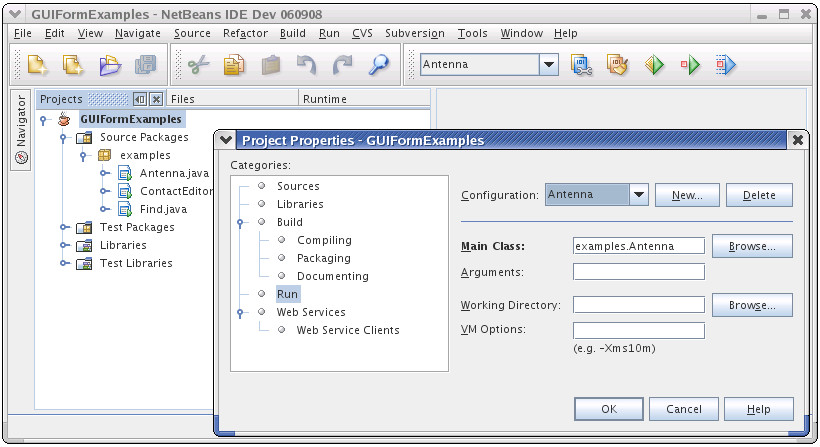820x447 pixels.
Task: Collapse the examples package node
Action: pos(83,156)
